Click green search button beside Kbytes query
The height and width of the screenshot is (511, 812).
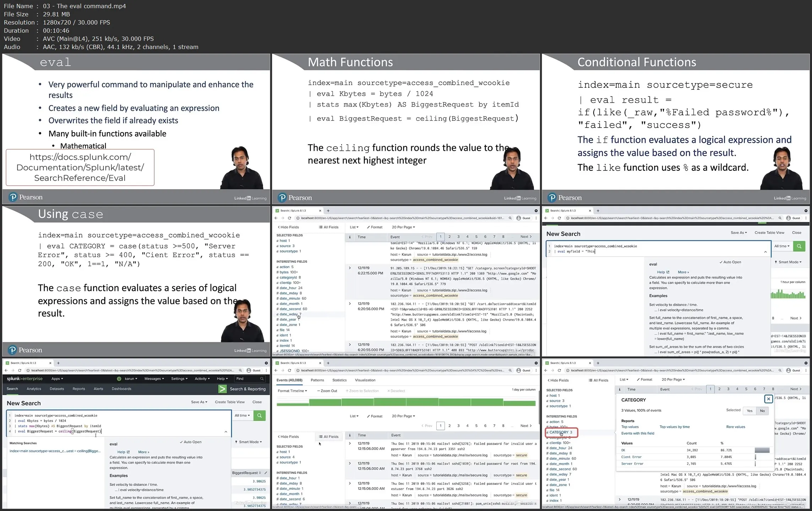click(260, 415)
